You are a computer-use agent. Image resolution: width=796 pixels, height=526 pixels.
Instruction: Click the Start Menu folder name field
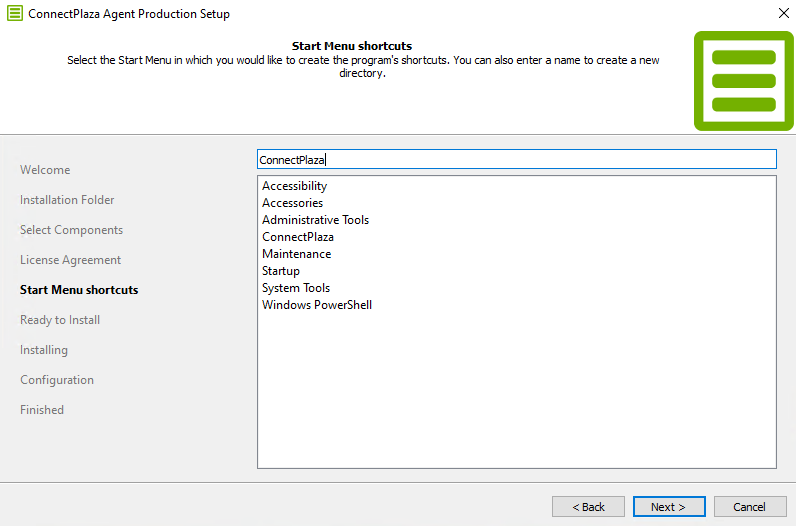click(x=517, y=159)
